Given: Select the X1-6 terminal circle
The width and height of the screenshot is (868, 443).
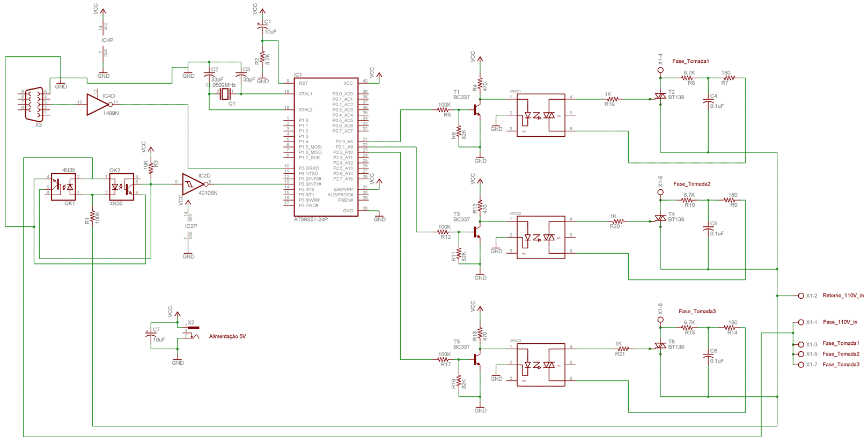Looking at the screenshot, I should [x=660, y=193].
